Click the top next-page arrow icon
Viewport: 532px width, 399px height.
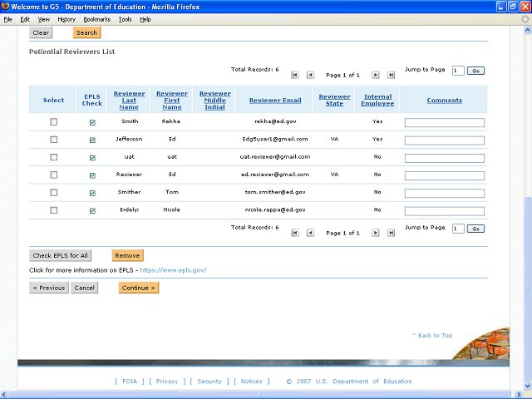point(376,75)
